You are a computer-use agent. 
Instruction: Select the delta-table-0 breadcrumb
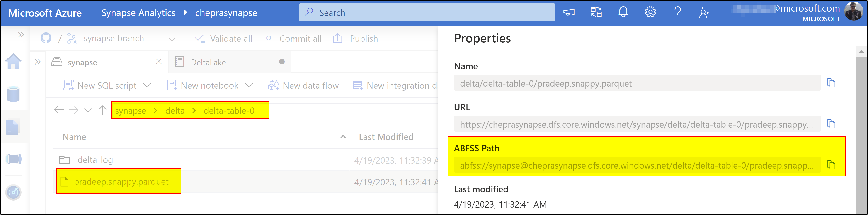(x=229, y=111)
